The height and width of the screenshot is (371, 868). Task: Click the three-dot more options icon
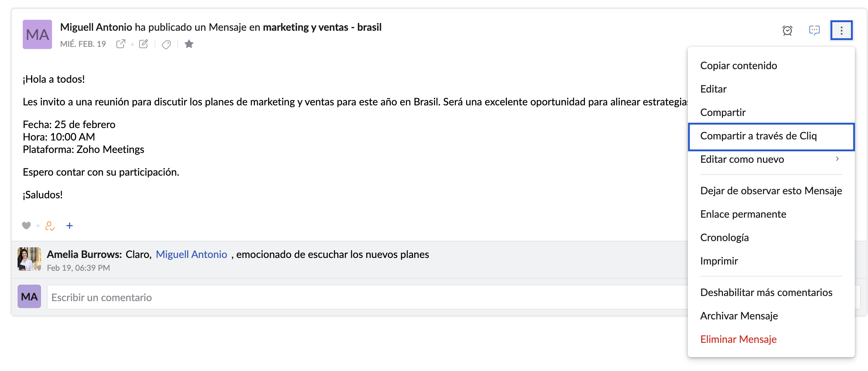(841, 30)
